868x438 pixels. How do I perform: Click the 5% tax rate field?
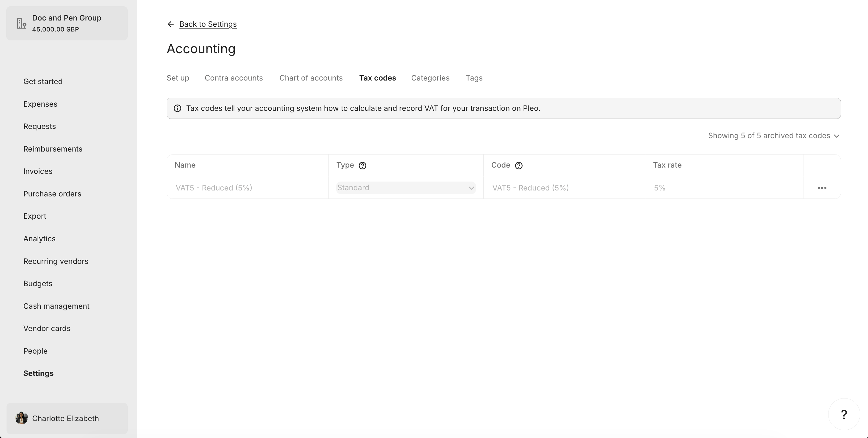[x=724, y=188]
